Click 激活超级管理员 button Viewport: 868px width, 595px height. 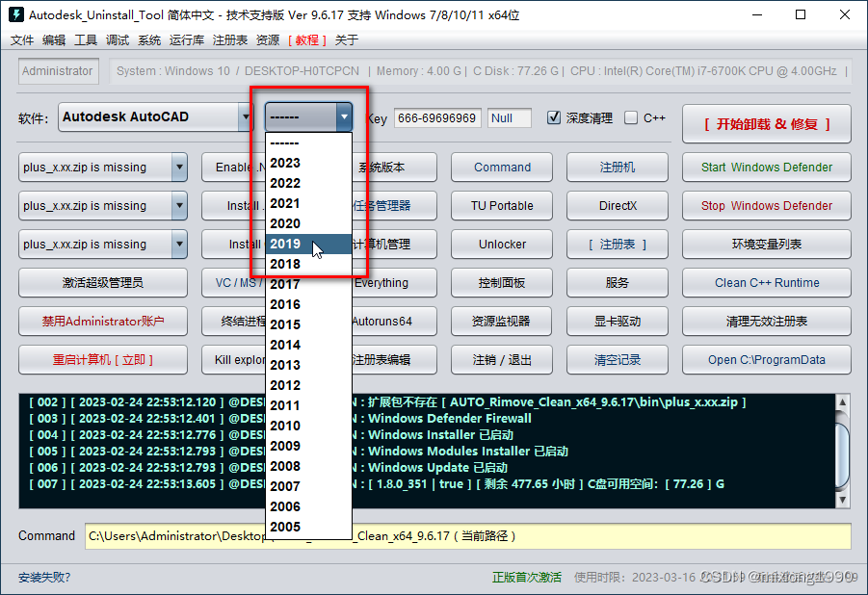[103, 282]
